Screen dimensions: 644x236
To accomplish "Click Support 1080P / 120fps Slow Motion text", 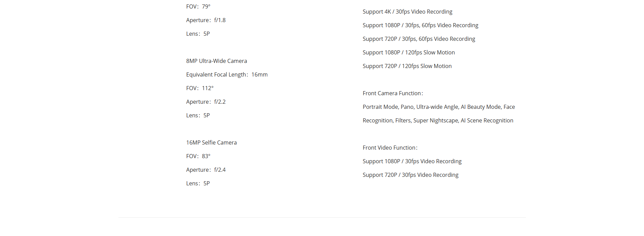I will 409,52.
